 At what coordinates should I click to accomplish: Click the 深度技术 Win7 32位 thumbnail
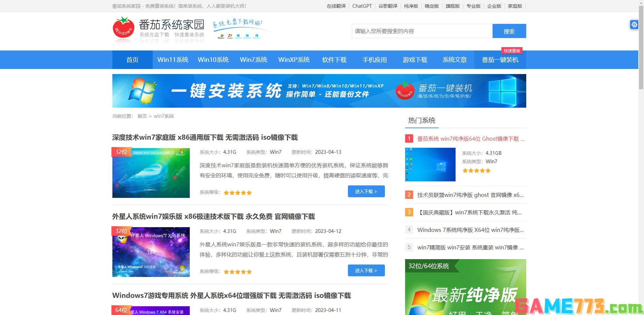[151, 173]
